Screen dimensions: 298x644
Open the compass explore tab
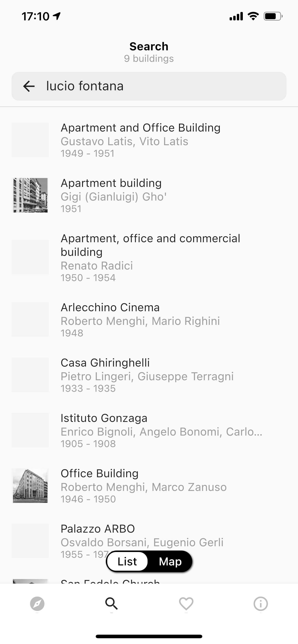pyautogui.click(x=37, y=604)
